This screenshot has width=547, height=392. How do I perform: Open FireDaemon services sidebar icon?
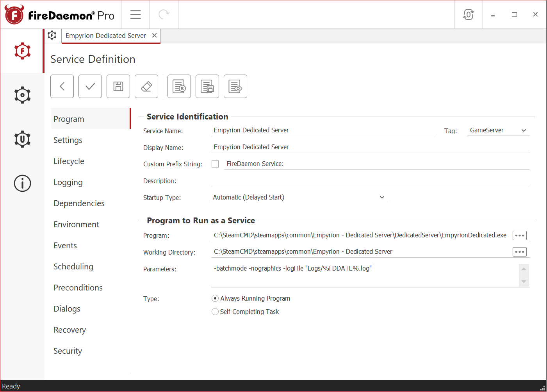[22, 51]
